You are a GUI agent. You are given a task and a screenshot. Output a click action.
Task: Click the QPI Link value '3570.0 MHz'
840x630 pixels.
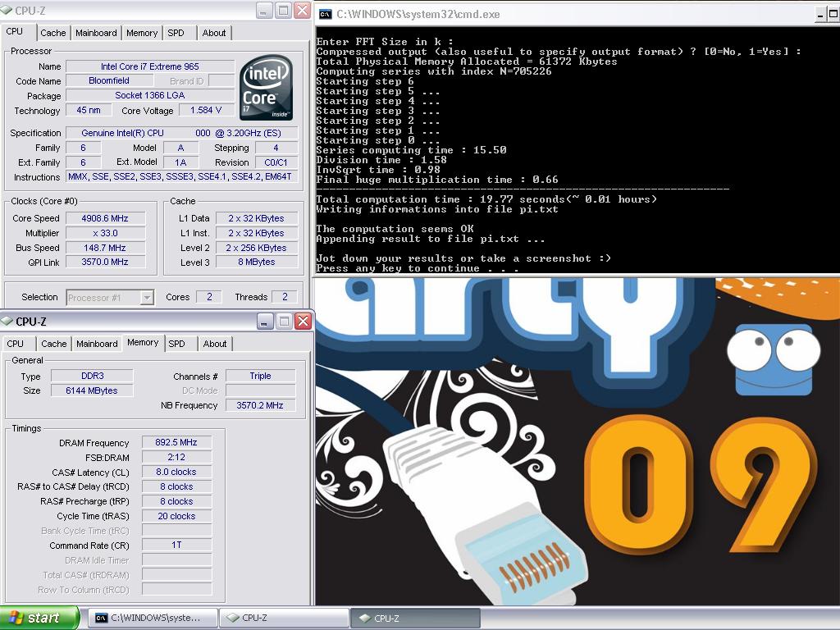[x=105, y=262]
